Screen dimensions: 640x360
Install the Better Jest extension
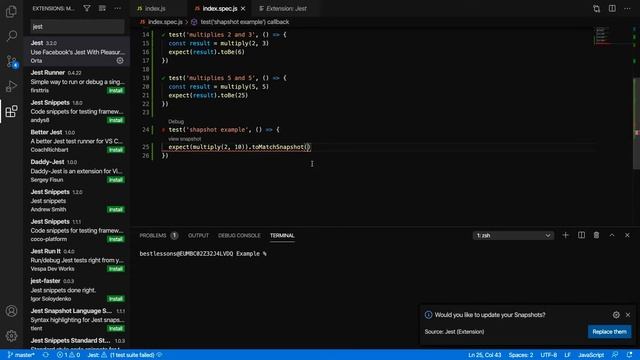(116, 150)
